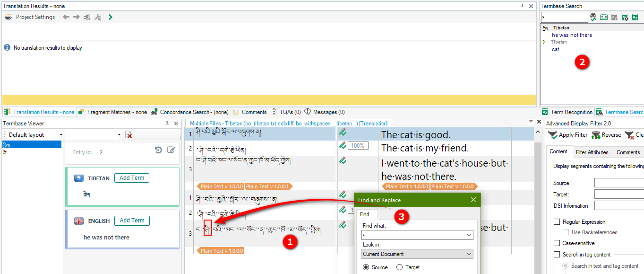Click the Tibetan language flag icon

tap(79, 178)
